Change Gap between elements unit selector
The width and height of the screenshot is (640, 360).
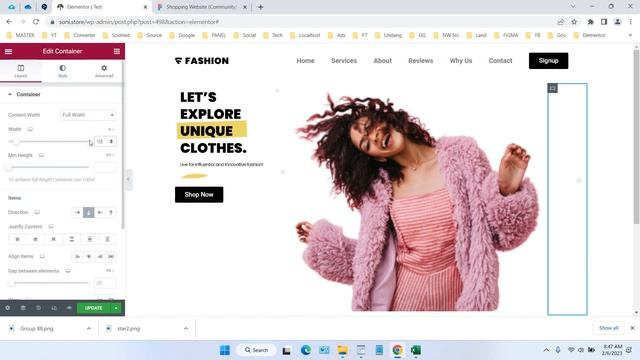coord(109,271)
